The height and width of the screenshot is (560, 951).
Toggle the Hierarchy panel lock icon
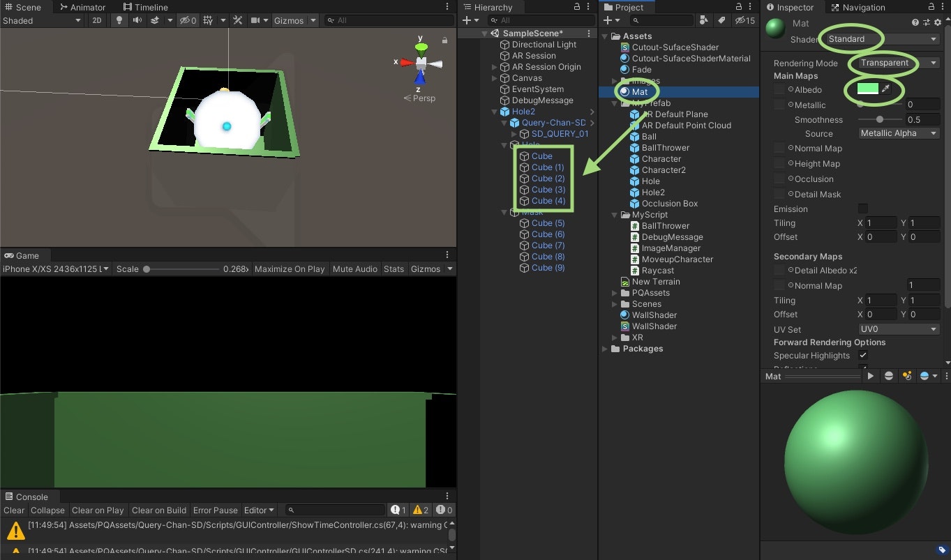click(x=576, y=6)
